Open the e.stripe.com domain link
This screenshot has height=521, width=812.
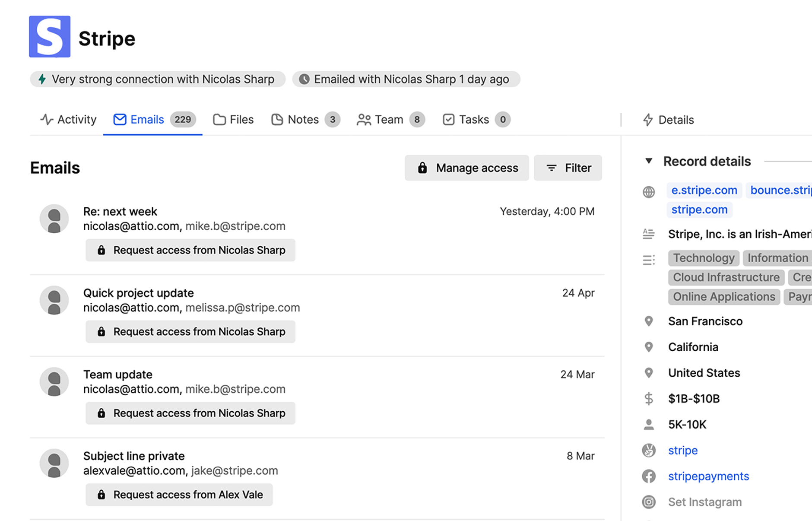704,190
